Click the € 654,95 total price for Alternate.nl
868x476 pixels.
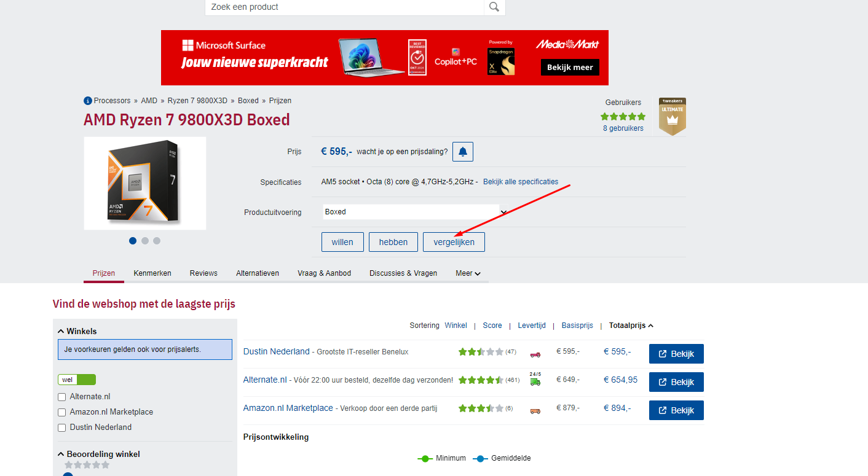tap(620, 380)
